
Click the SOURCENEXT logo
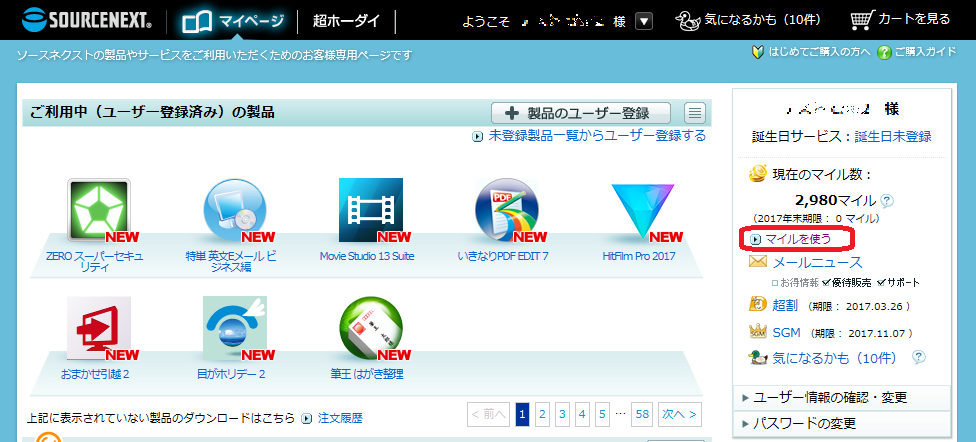(86, 21)
